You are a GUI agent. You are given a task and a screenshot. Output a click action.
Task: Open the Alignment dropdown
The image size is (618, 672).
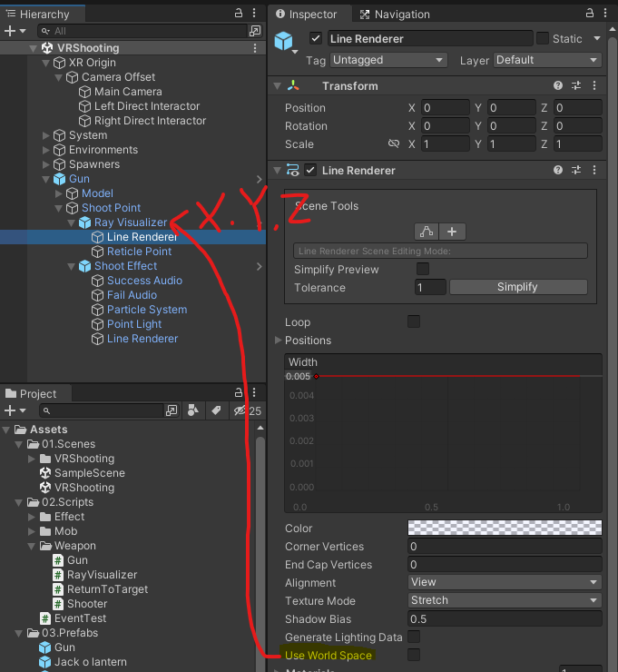tap(505, 582)
